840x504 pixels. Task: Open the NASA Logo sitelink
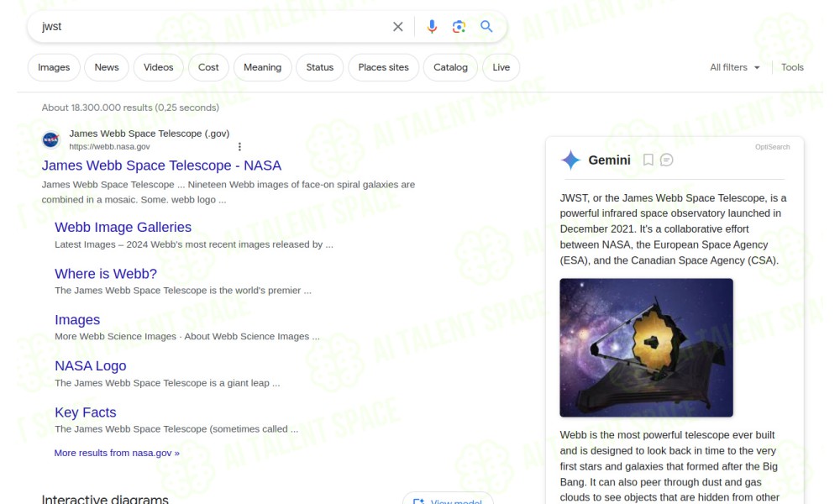(x=91, y=365)
